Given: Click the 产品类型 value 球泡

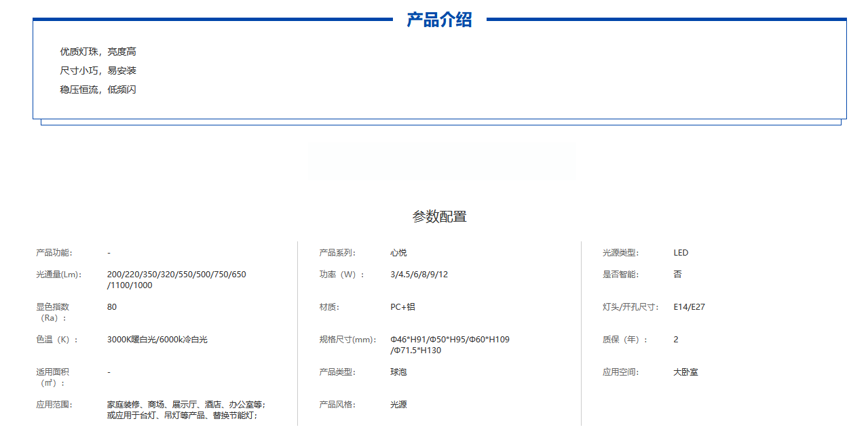Looking at the screenshot, I should 398,372.
